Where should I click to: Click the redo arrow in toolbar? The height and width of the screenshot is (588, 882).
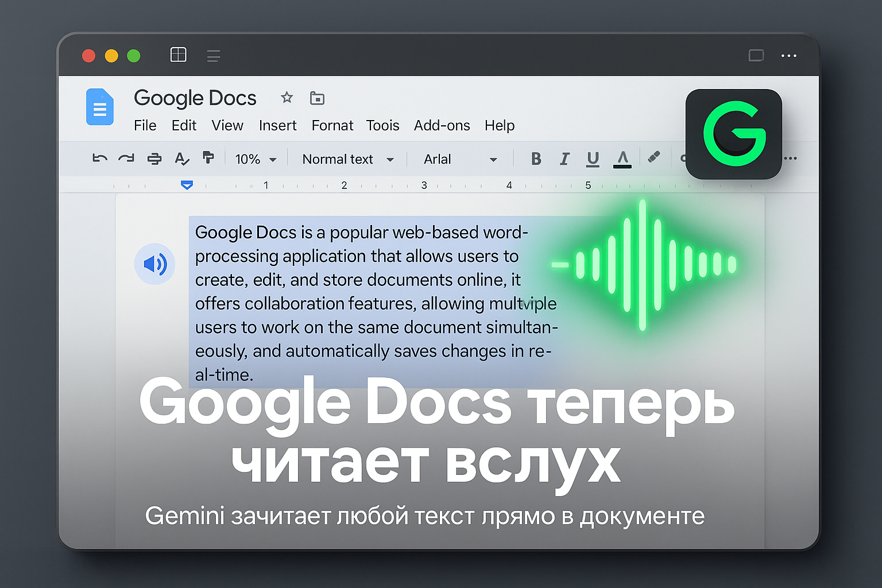(x=126, y=158)
